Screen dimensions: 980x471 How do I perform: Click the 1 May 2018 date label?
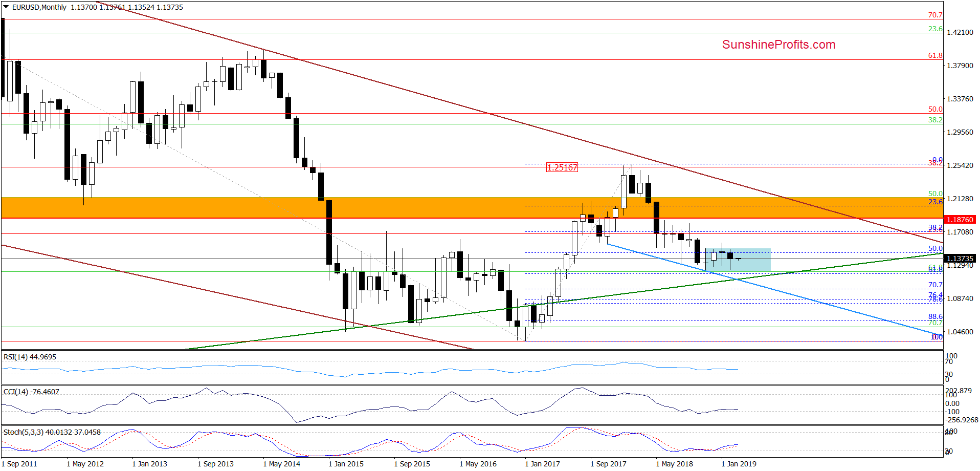(x=674, y=464)
